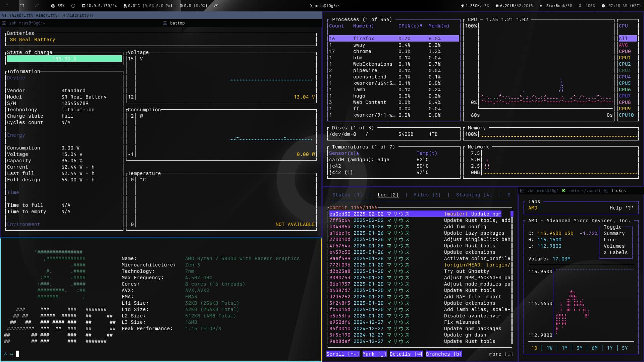Switch to the Files [3] tab in lazygit
Image resolution: width=644 pixels, height=362 pixels.
pos(427,195)
